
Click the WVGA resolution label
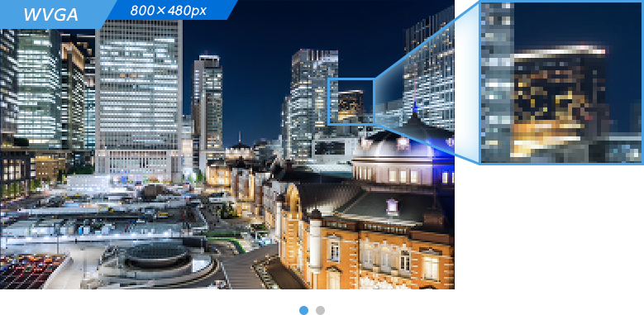coord(50,14)
